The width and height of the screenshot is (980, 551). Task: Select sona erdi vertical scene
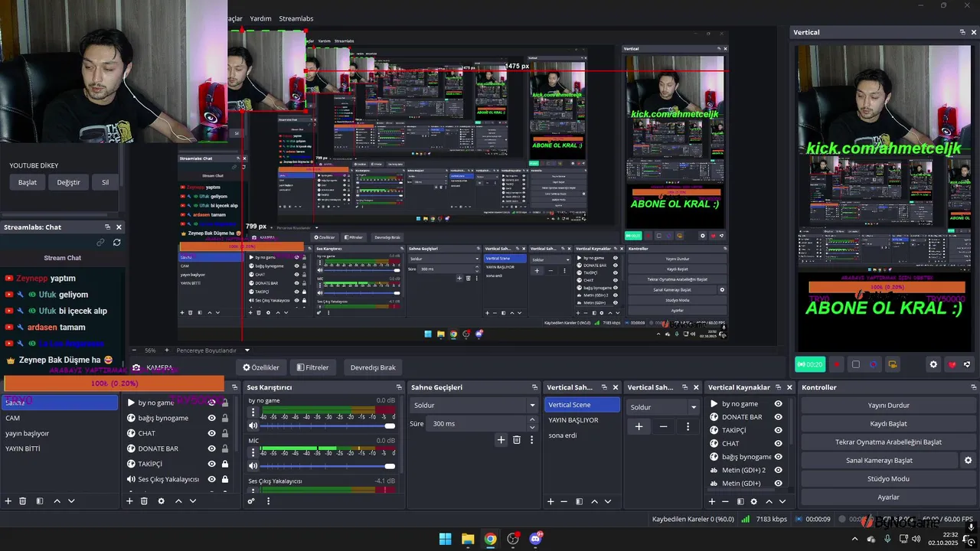pyautogui.click(x=582, y=435)
